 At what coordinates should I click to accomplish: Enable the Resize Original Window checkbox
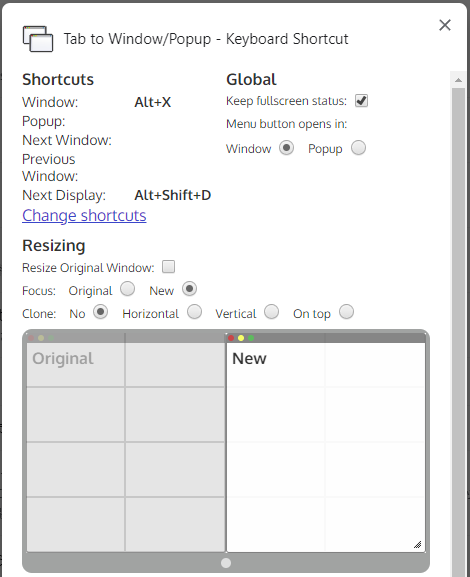[169, 267]
